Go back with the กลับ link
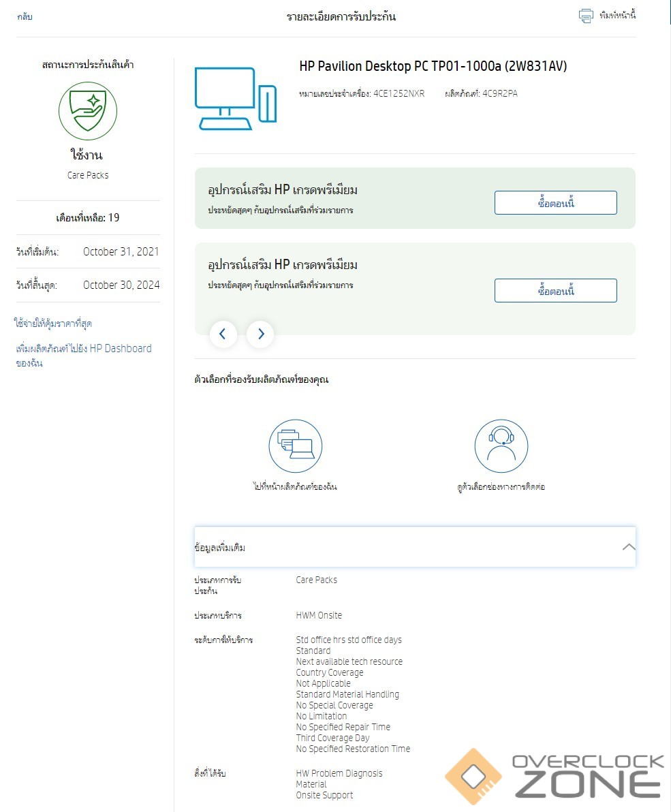This screenshot has width=671, height=812. point(25,16)
